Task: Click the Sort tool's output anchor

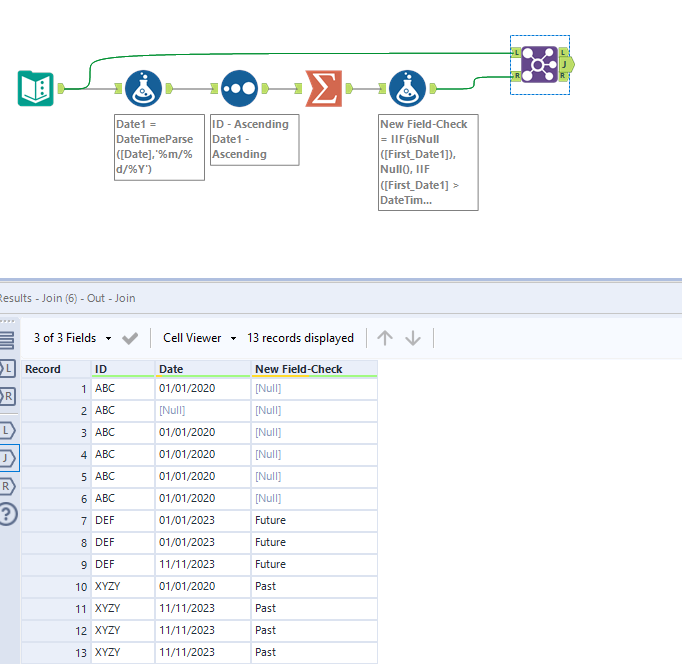Action: 265,88
